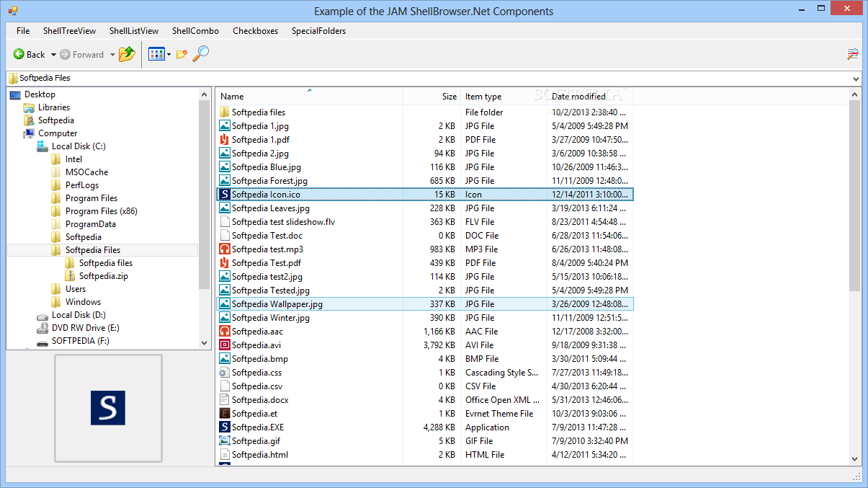The width and height of the screenshot is (868, 488).
Task: Open the Forward history dropdown arrow
Action: [x=112, y=55]
